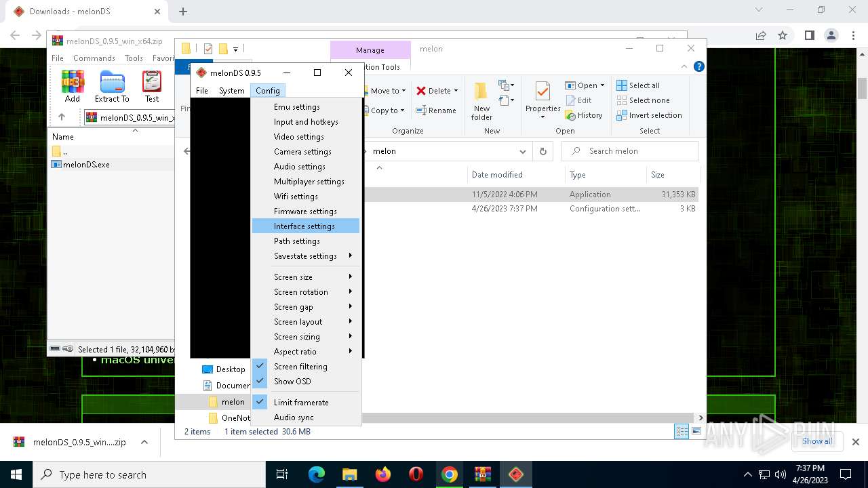The width and height of the screenshot is (868, 488).
Task: Click Windows search box on taskbar
Action: [x=149, y=474]
